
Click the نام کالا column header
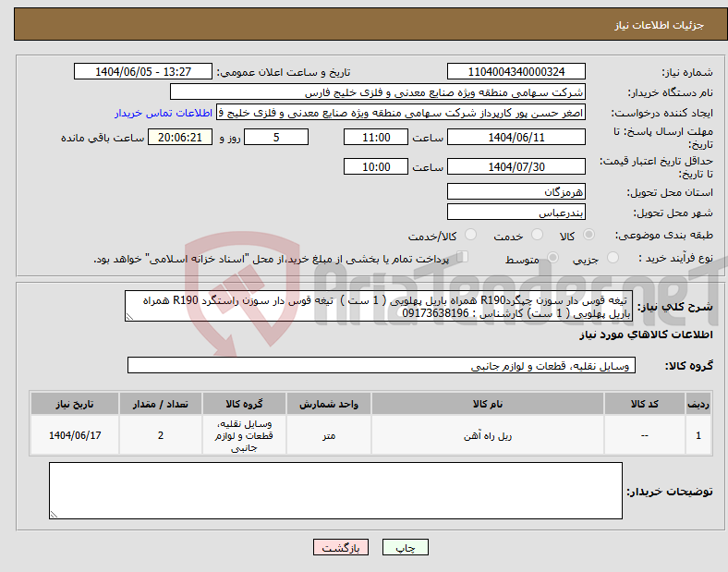tap(488, 404)
